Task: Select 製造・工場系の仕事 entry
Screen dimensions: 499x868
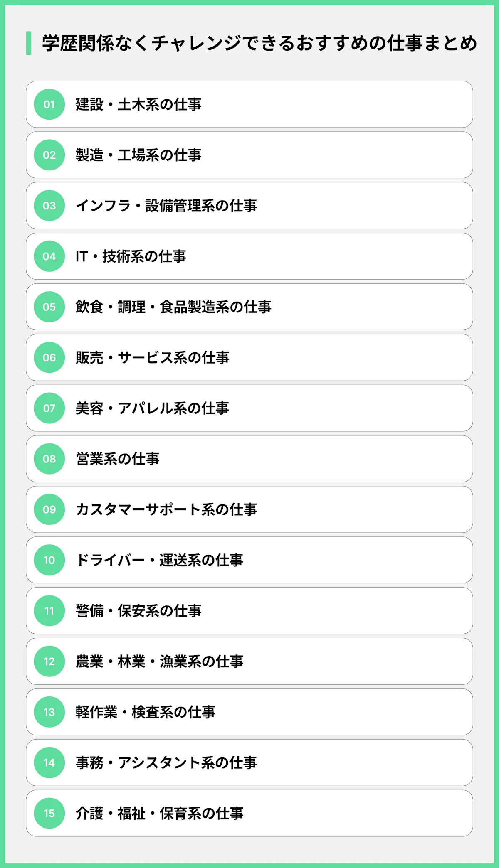Action: coord(138,155)
